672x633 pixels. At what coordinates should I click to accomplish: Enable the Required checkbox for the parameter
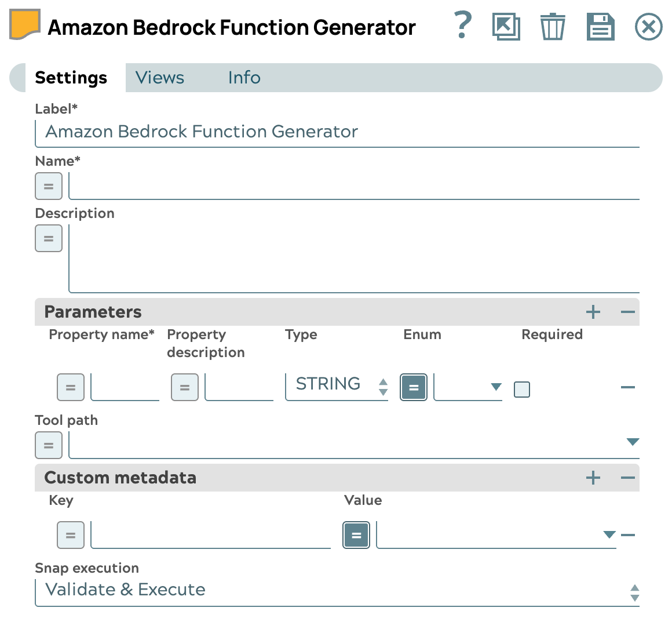click(x=522, y=389)
